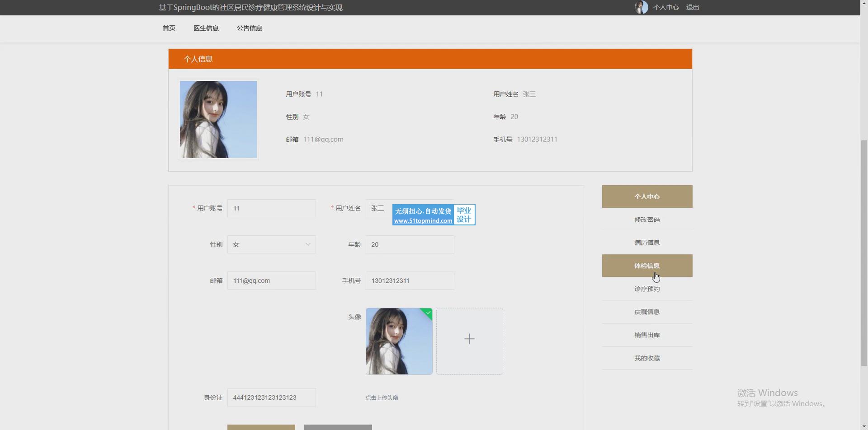The height and width of the screenshot is (430, 868).
Task: Select 诊疗预约 in the side menu
Action: coord(647,289)
